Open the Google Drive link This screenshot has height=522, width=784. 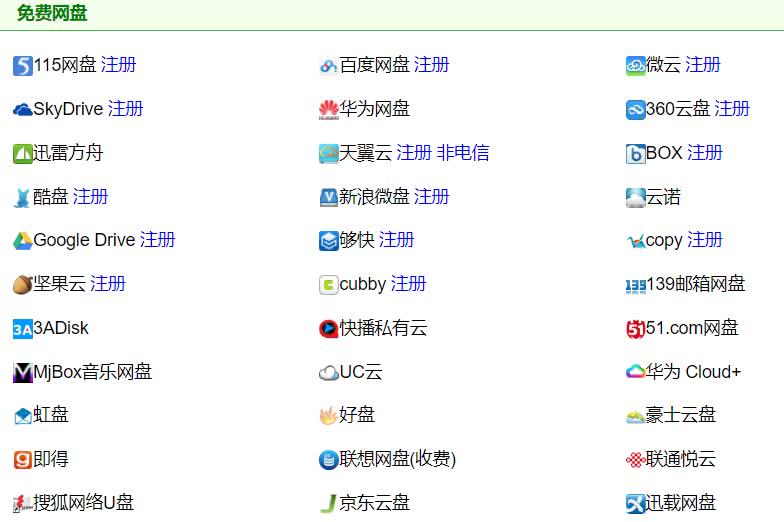click(84, 240)
